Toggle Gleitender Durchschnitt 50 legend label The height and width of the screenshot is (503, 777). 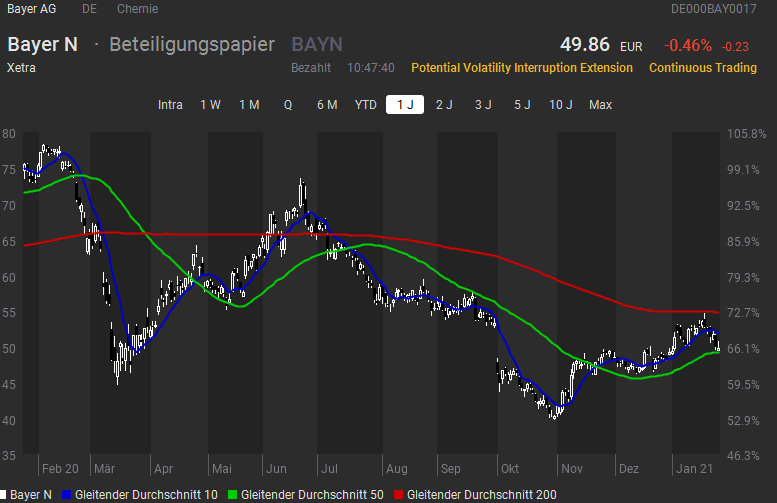coord(312,495)
